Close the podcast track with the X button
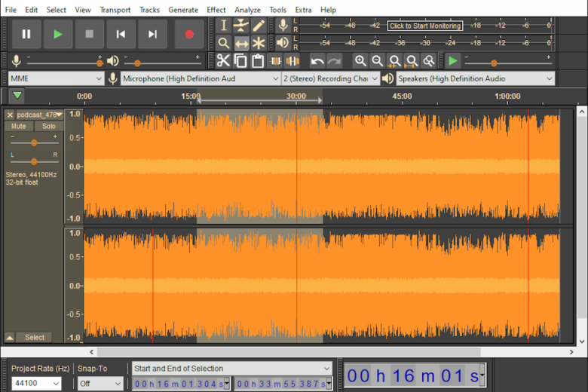The height and width of the screenshot is (392, 588). point(10,115)
